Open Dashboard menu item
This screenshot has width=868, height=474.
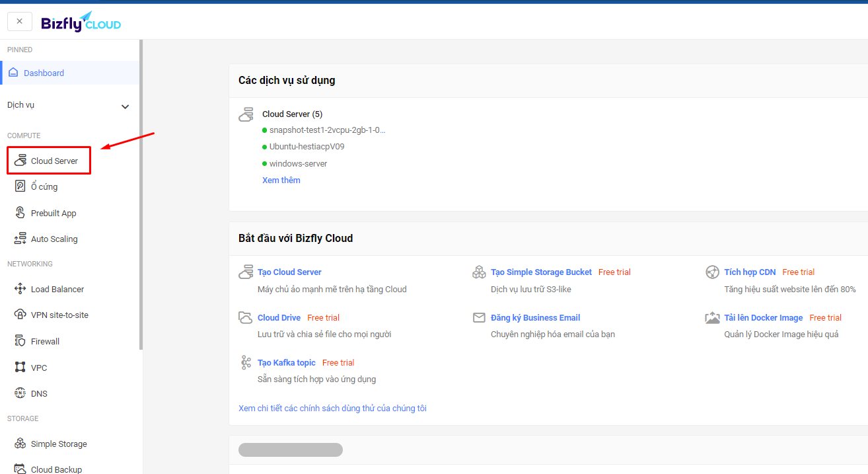[x=70, y=73]
